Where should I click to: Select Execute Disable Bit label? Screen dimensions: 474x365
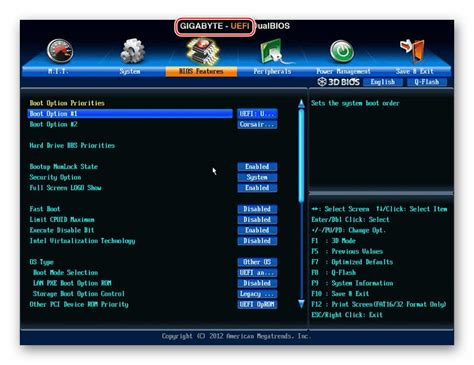(62, 230)
